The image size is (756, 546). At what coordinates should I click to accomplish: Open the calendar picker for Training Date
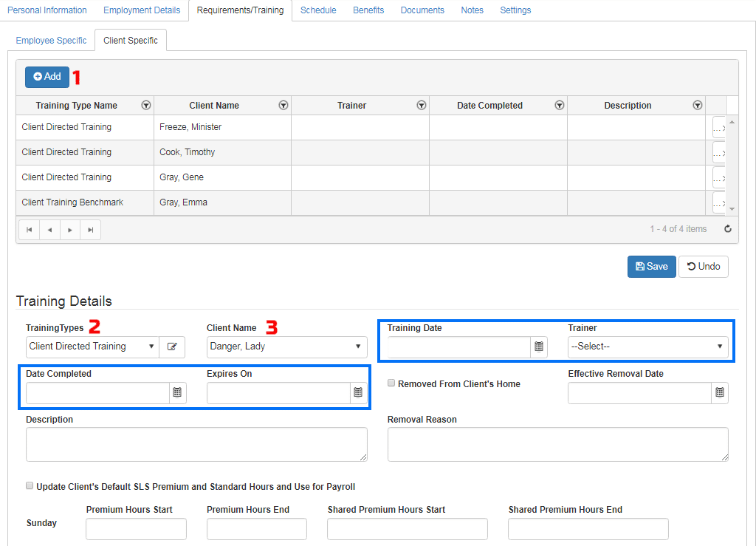click(539, 347)
